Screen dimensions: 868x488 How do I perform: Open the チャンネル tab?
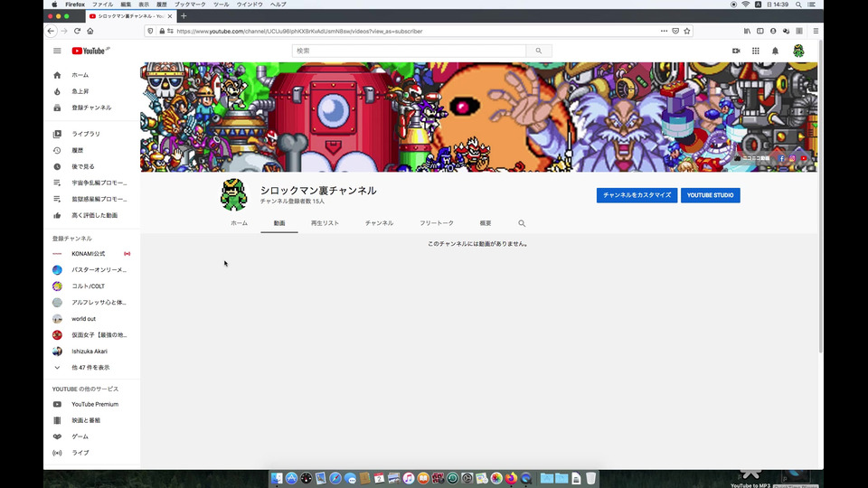[379, 223]
